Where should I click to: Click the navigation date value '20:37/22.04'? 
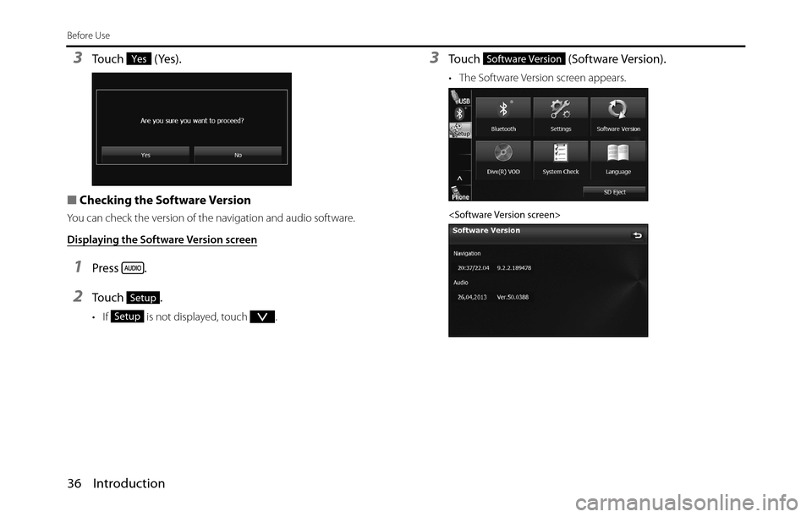(474, 268)
